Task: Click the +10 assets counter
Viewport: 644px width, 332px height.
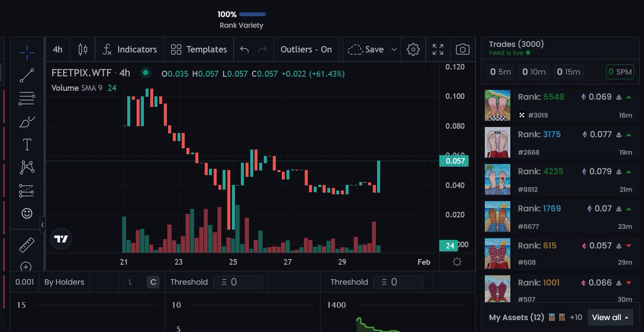Action: 576,317
